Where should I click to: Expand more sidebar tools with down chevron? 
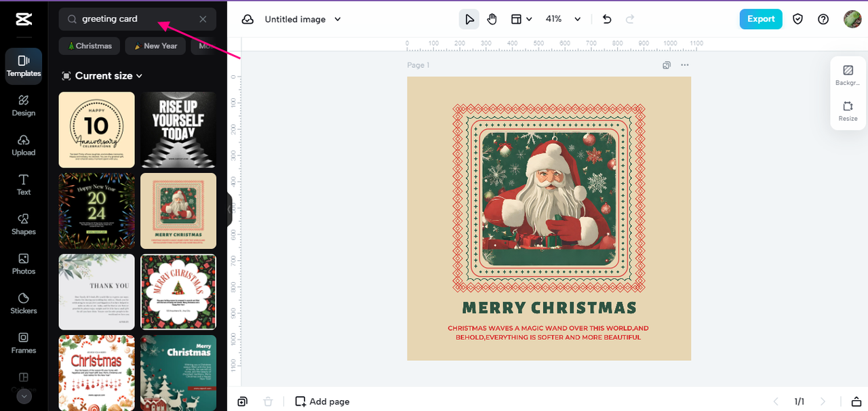point(24,396)
